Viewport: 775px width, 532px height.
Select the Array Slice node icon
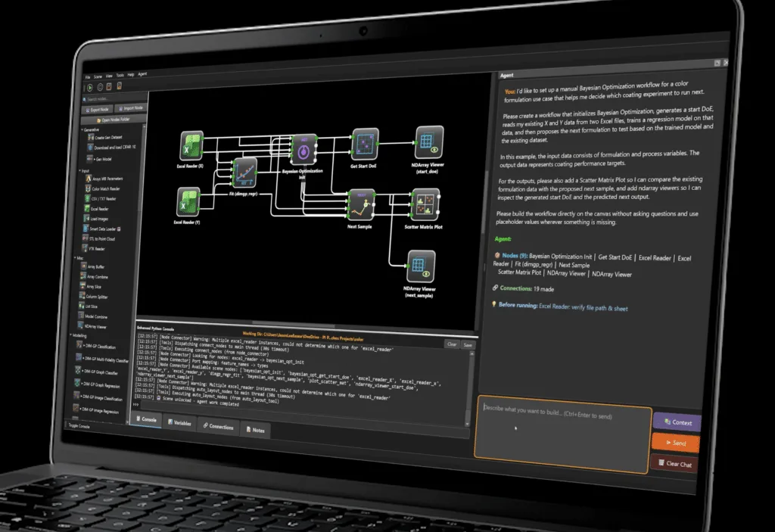pos(82,286)
